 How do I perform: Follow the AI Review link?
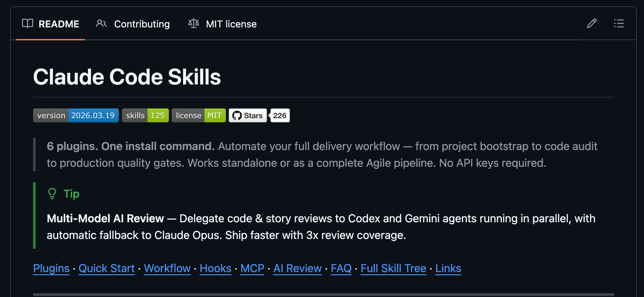click(297, 268)
